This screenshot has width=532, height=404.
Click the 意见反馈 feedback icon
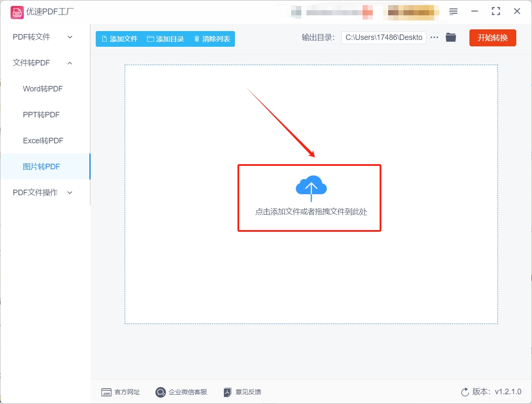pyautogui.click(x=226, y=392)
